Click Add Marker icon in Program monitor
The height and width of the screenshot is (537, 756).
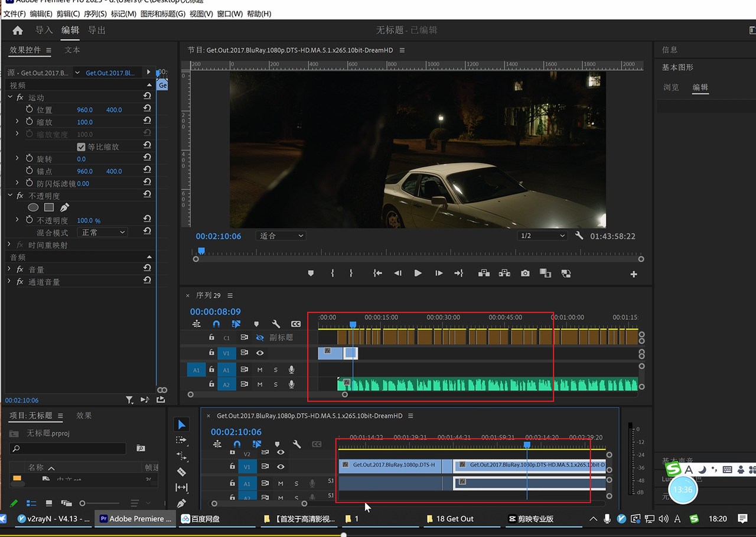[x=311, y=274]
